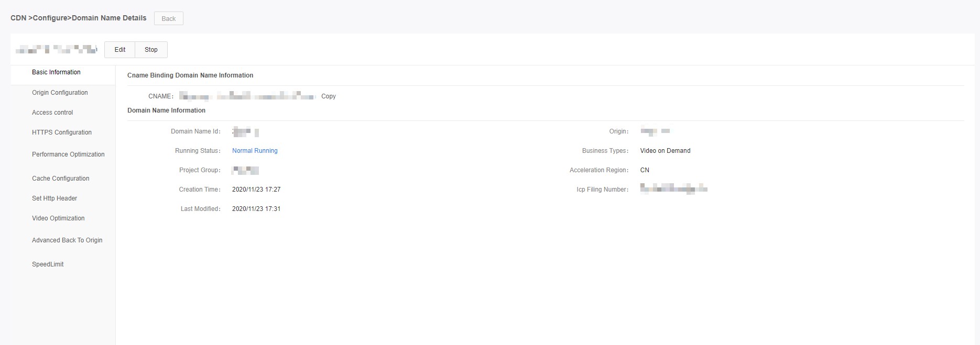
Task: Click the Back button
Action: [x=168, y=18]
